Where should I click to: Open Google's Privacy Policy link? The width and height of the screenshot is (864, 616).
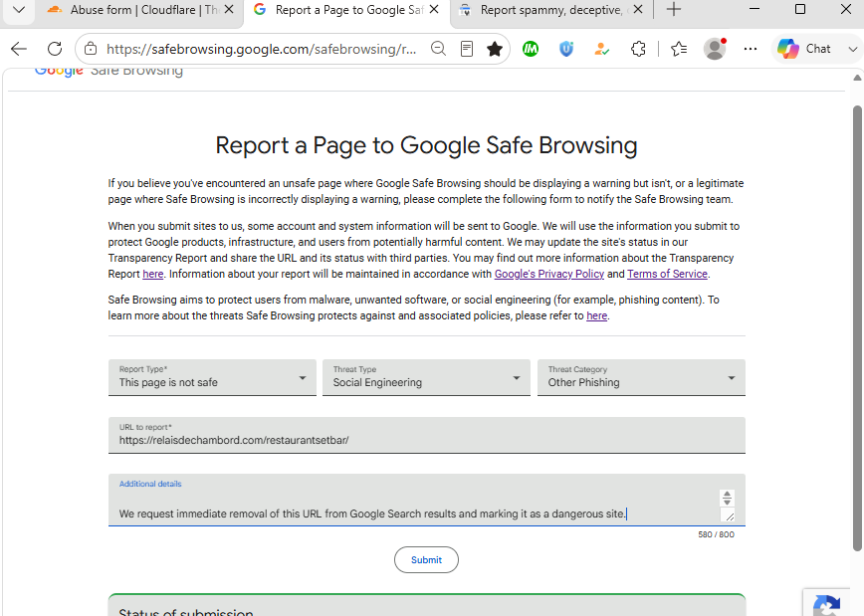[x=548, y=274]
